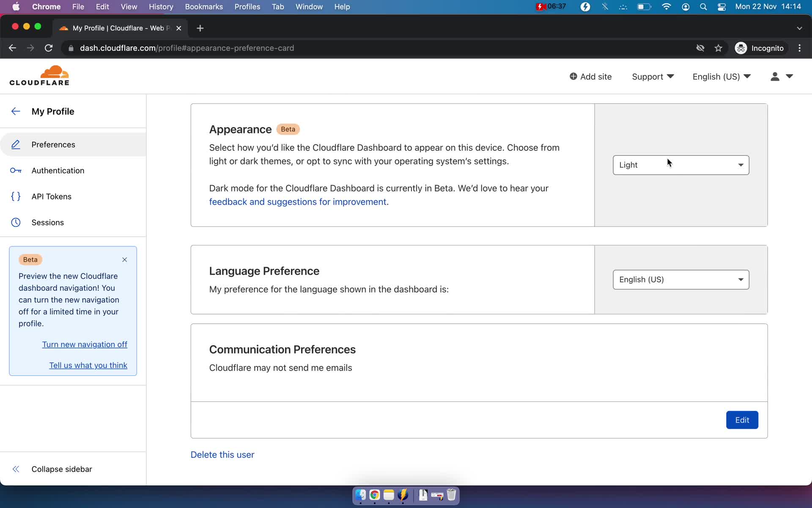Open the Help menu
This screenshot has height=508, width=812.
point(342,6)
